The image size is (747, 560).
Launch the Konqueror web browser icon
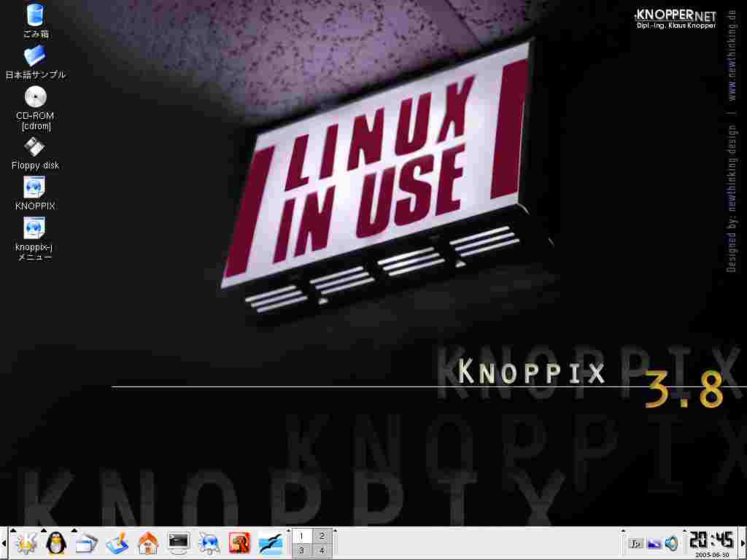(209, 543)
